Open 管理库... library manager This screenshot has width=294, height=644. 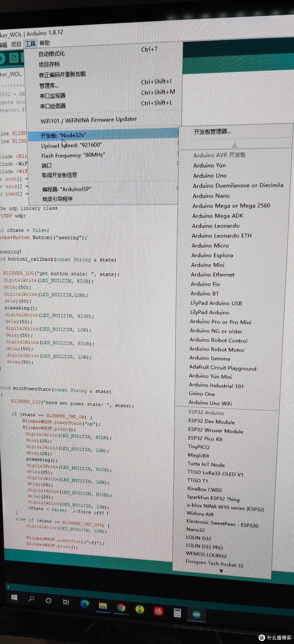[49, 86]
